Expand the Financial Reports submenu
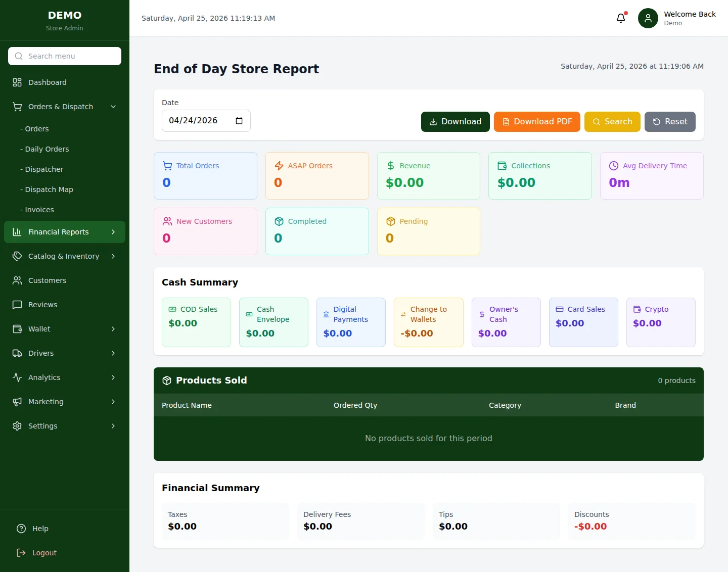Screen dimensions: 728x572 tap(113, 232)
